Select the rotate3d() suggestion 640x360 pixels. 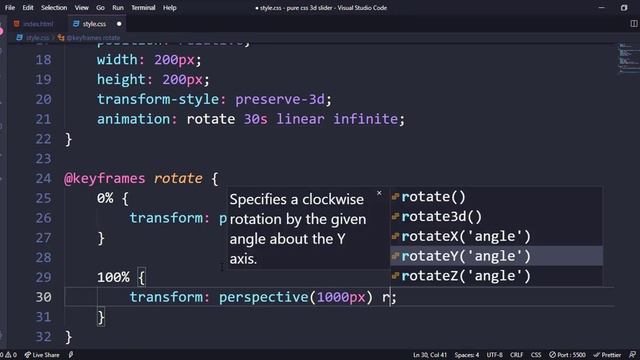[496, 216]
